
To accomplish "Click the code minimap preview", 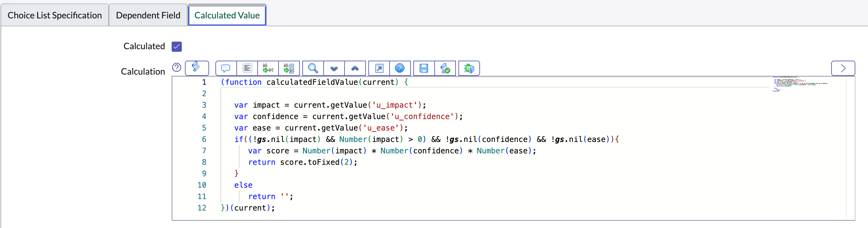I will pos(799,84).
